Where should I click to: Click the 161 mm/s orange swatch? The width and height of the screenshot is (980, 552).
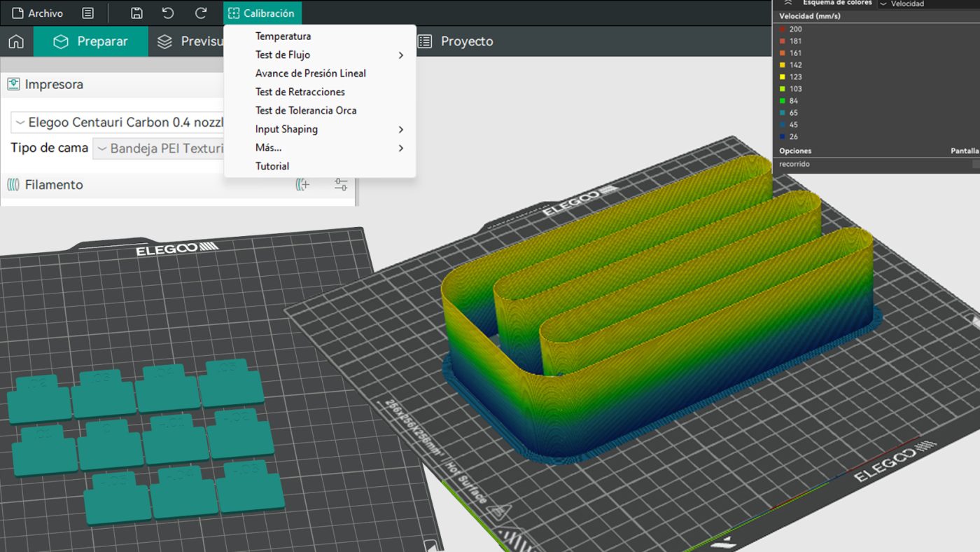pos(783,53)
